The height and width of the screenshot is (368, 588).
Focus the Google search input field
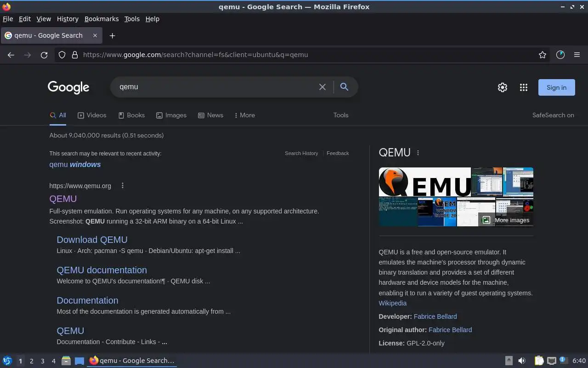[216, 87]
